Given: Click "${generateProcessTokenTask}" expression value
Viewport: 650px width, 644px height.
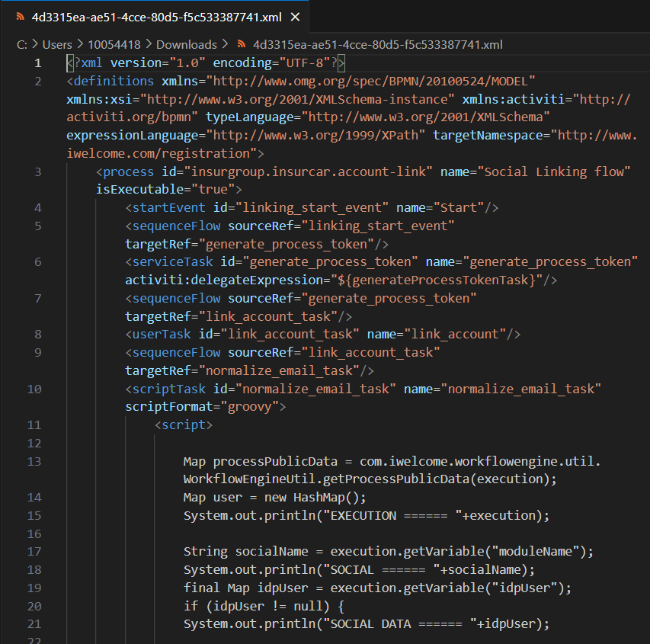Looking at the screenshot, I should (437, 280).
